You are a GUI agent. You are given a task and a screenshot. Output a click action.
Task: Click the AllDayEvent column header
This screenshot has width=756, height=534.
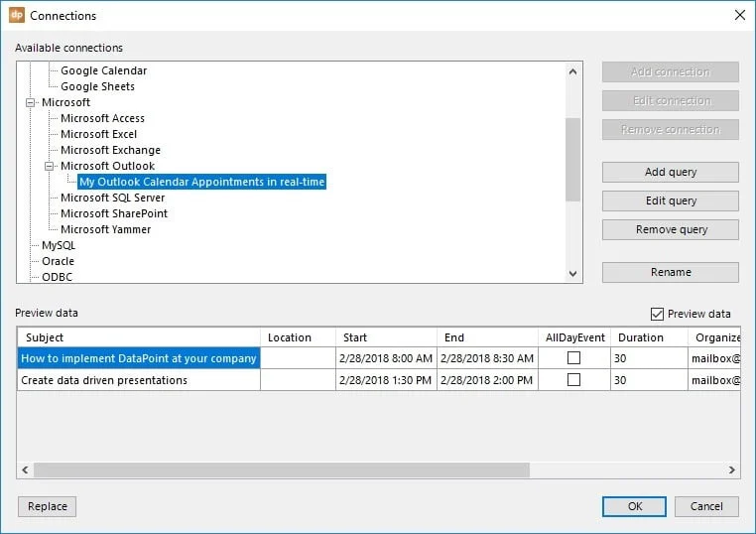[574, 337]
